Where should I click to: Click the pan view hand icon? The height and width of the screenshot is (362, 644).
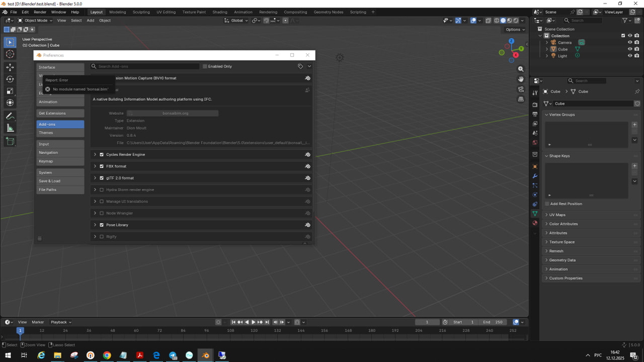click(521, 79)
